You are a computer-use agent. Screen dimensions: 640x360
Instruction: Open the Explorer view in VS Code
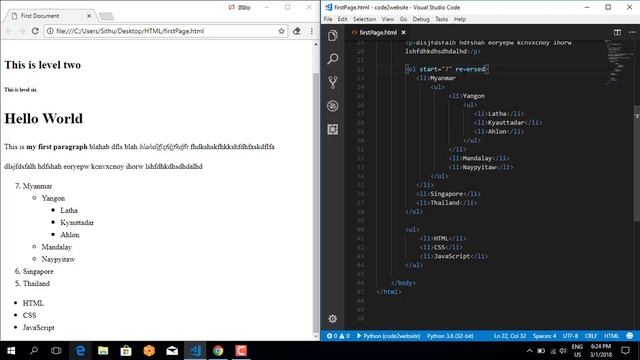pyautogui.click(x=333, y=36)
